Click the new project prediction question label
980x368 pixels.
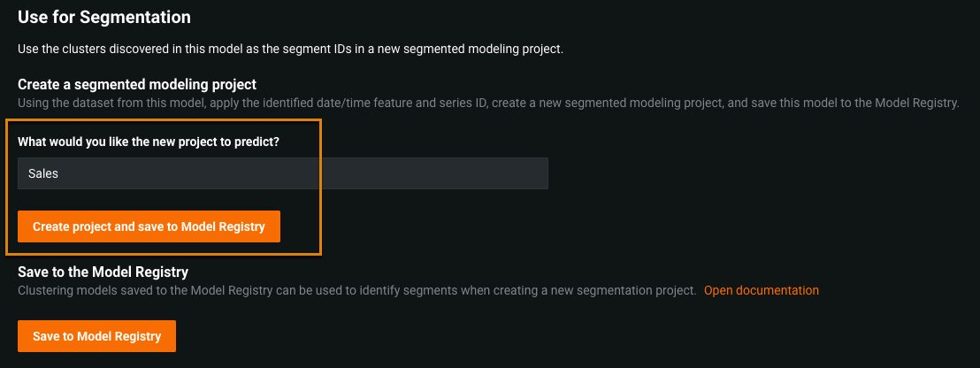click(154, 143)
